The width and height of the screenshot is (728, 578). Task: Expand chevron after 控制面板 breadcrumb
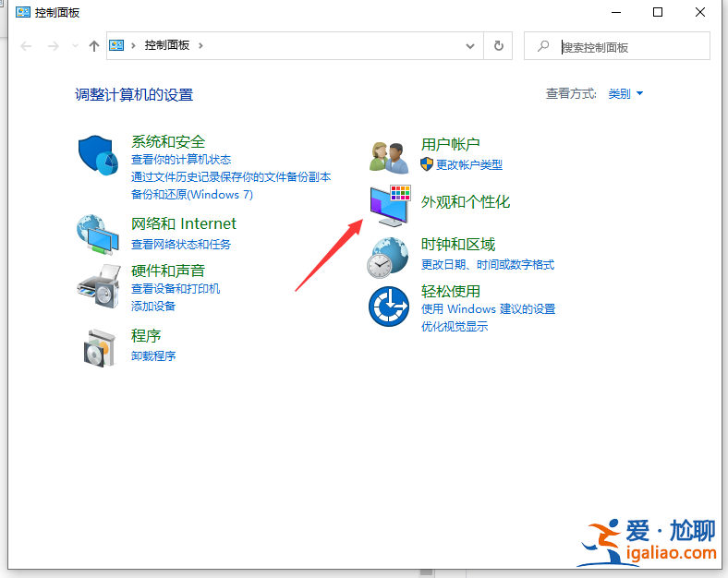pos(200,45)
